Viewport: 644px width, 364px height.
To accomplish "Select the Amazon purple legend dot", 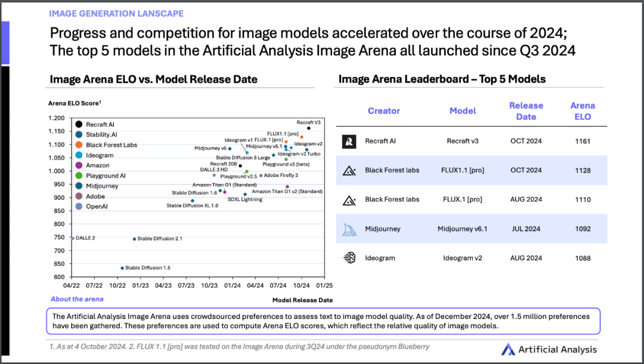I will click(79, 166).
